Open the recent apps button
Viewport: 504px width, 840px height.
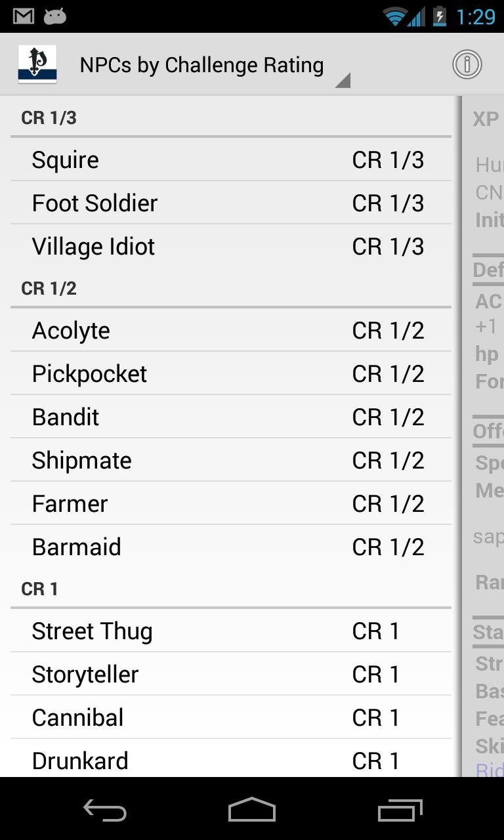pos(400,810)
